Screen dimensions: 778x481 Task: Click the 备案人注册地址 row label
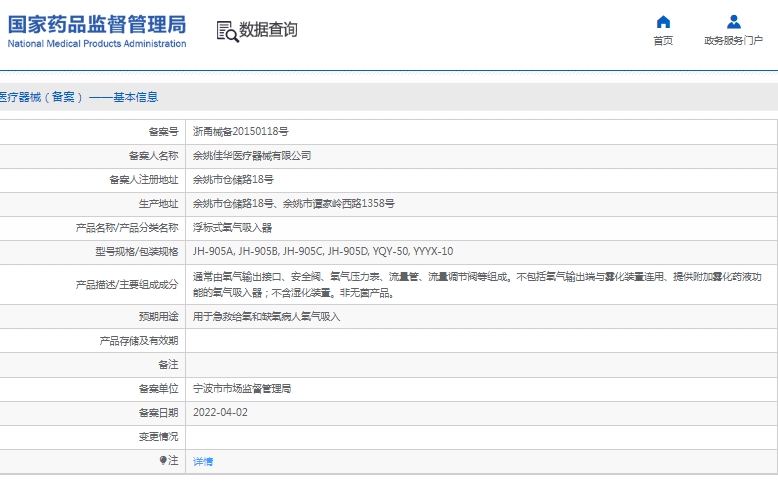(143, 180)
